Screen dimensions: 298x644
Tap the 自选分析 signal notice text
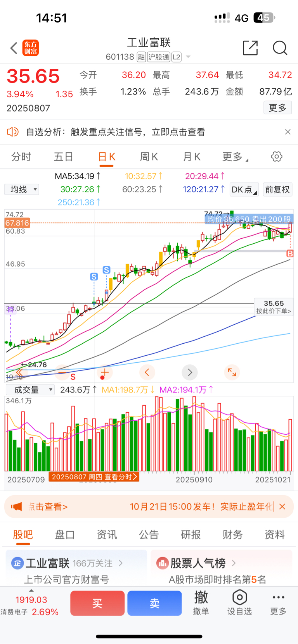click(x=116, y=132)
